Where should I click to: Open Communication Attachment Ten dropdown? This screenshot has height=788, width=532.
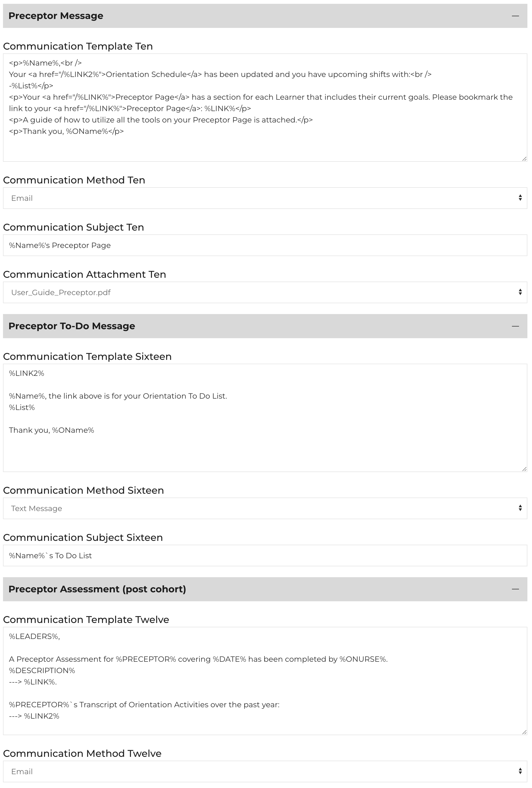click(x=265, y=292)
